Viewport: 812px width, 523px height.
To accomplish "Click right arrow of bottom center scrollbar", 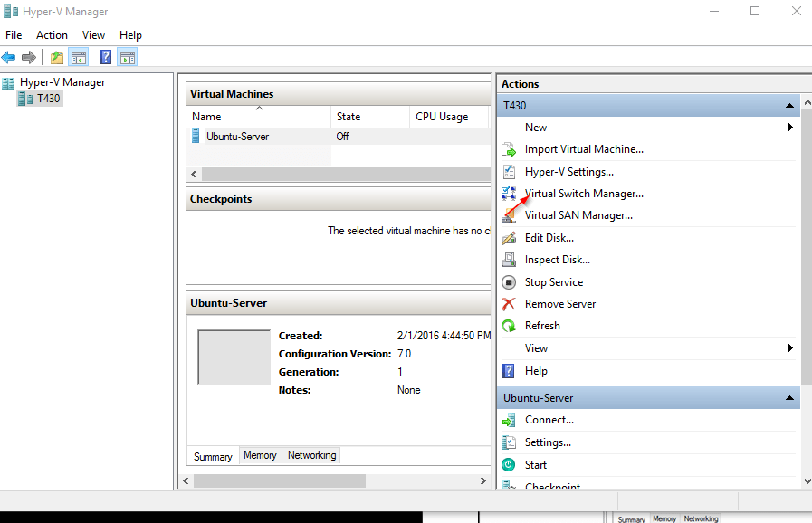I will pos(483,481).
